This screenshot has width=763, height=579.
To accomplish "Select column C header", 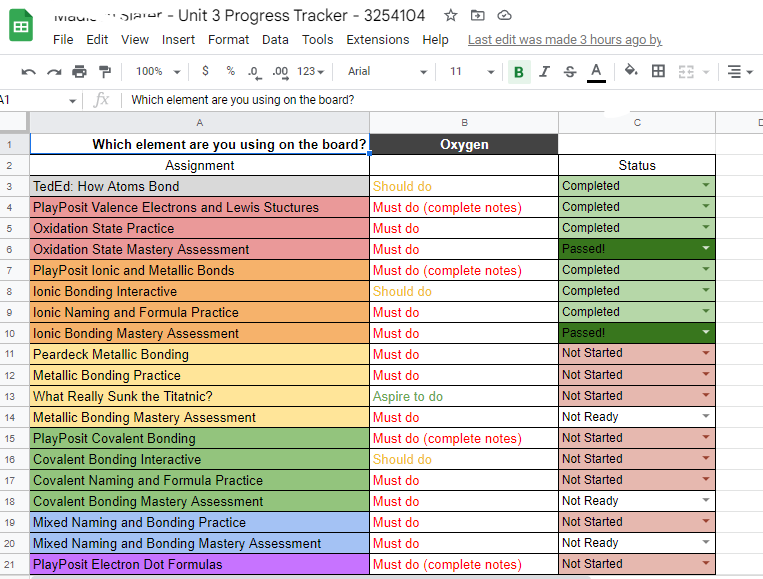I will [637, 123].
